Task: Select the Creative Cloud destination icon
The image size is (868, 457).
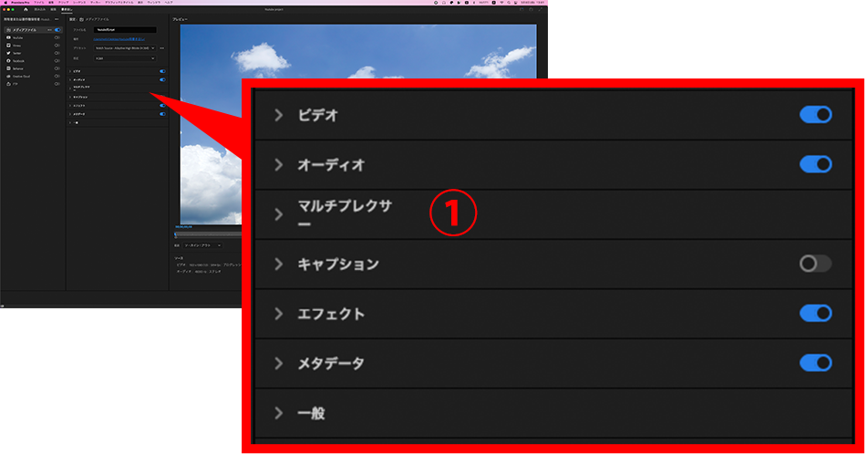Action: (x=8, y=77)
